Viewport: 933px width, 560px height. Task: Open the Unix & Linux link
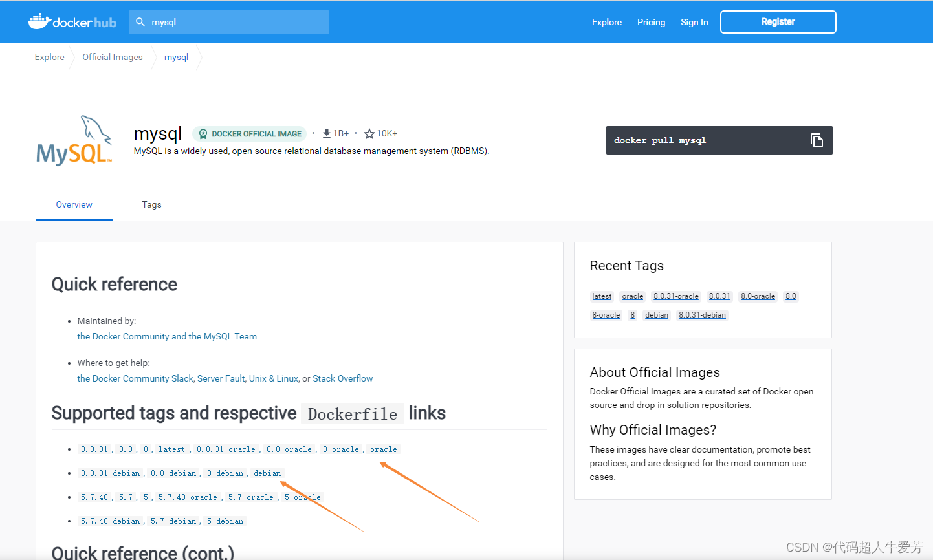[274, 378]
